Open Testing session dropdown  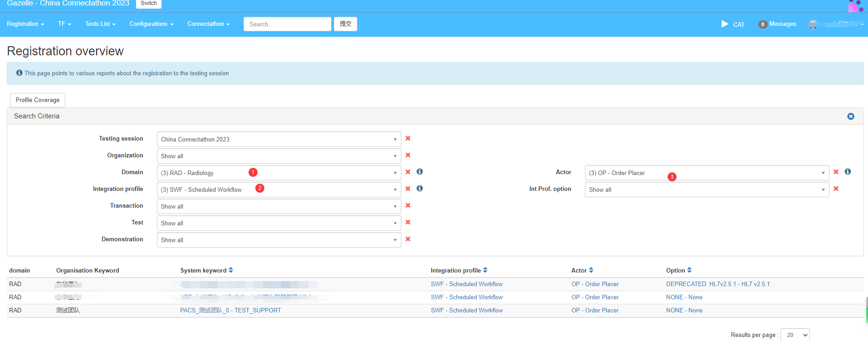click(279, 139)
